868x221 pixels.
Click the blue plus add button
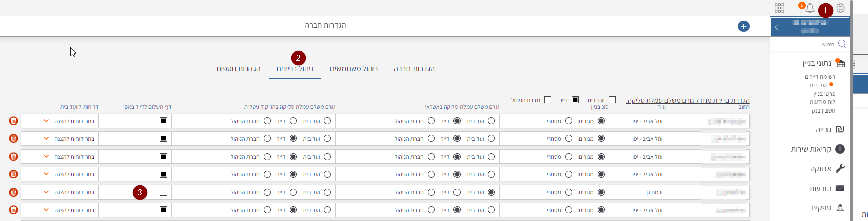click(x=743, y=26)
